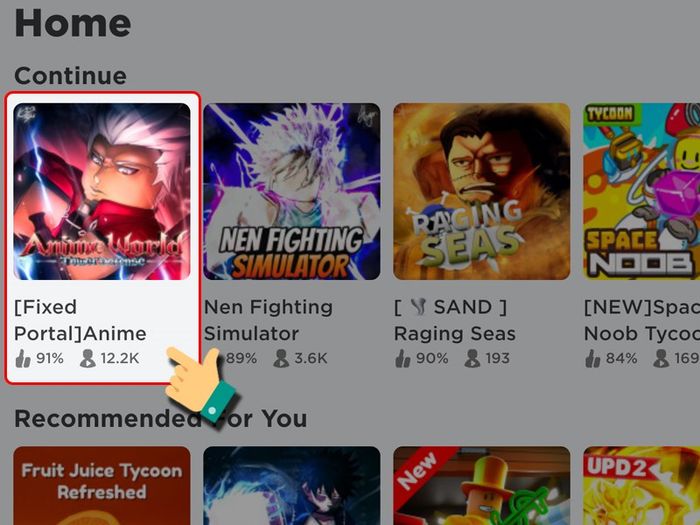This screenshot has width=700, height=525.
Task: Click the thumbs-up icon next to 90%
Action: pyautogui.click(x=403, y=358)
